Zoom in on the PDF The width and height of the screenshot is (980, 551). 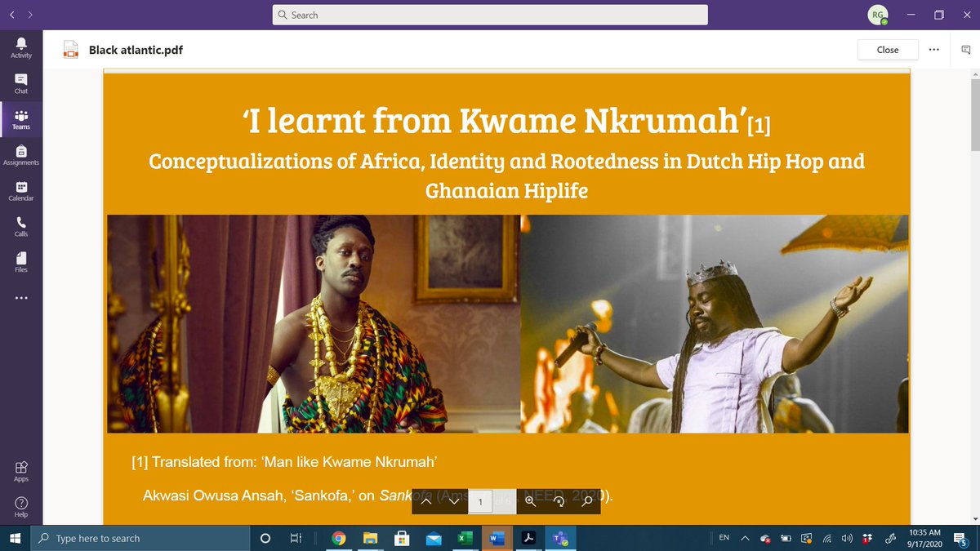pyautogui.click(x=530, y=500)
